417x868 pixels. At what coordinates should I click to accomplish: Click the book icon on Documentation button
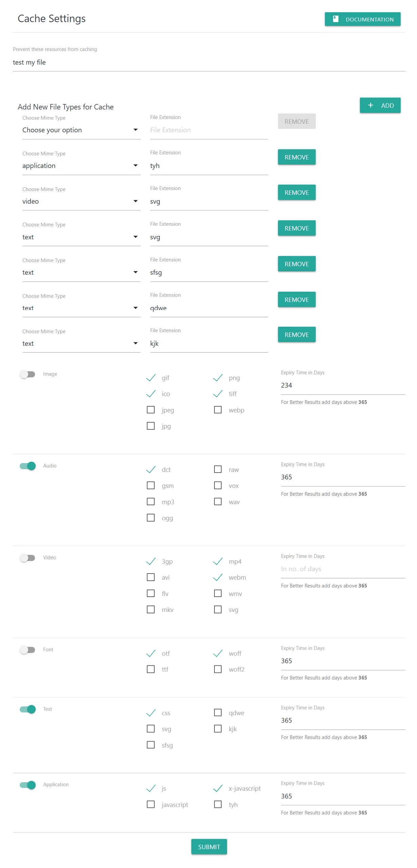coord(335,19)
